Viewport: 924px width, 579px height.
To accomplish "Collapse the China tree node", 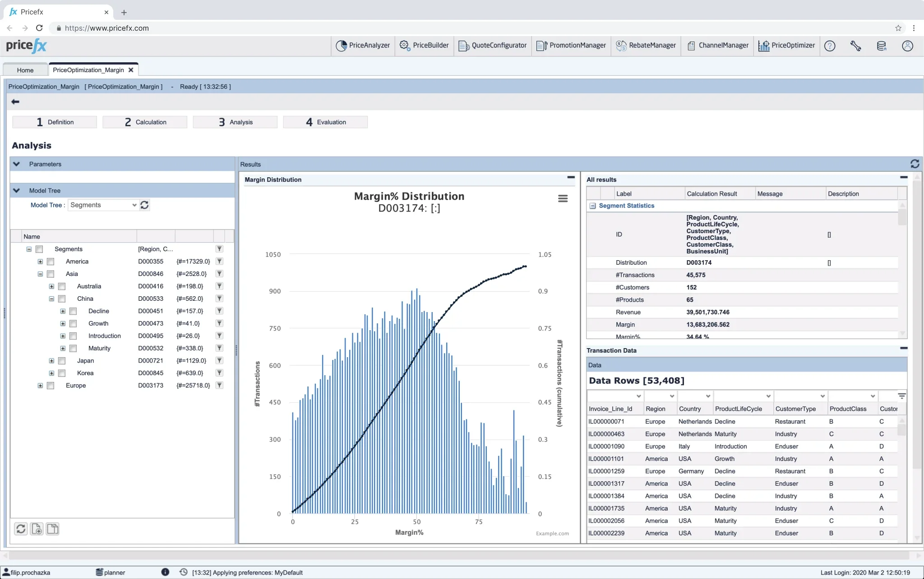I will 51,299.
